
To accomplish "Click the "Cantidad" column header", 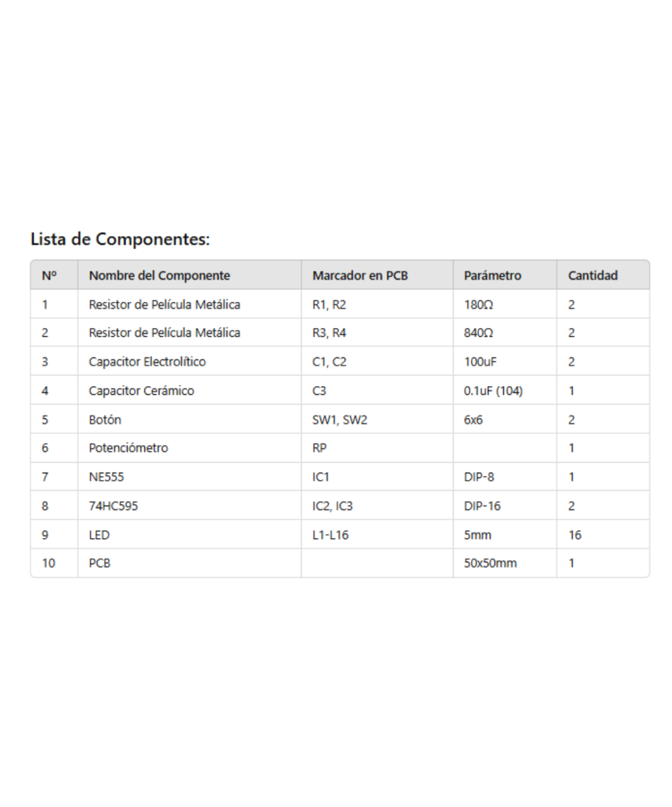I will tap(593, 275).
